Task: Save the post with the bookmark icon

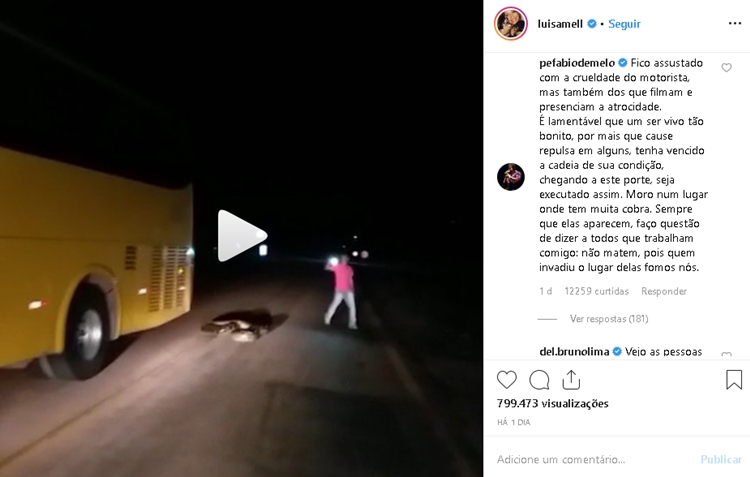Action: (x=734, y=379)
